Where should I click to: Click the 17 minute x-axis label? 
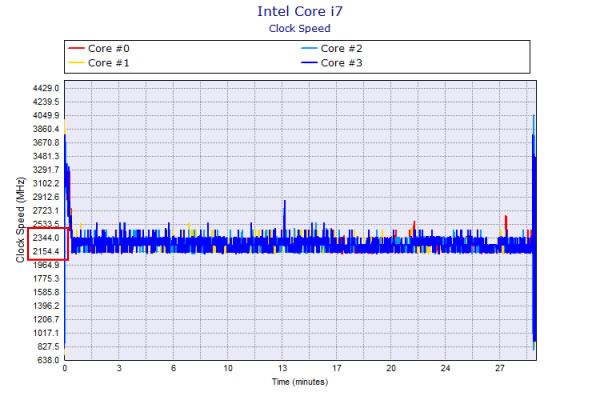336,368
